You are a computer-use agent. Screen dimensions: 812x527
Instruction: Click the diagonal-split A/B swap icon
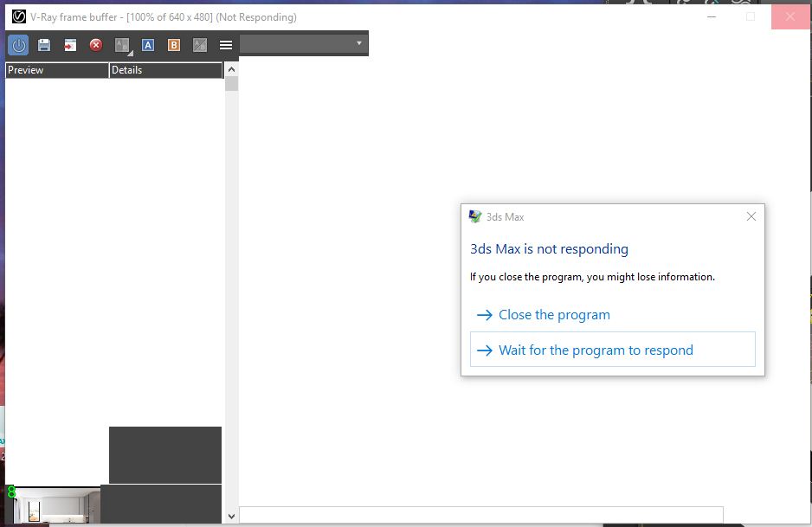pos(200,45)
